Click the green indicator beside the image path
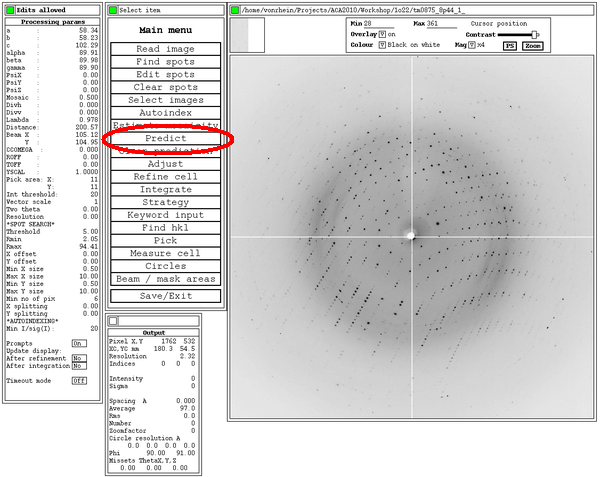 tap(234, 10)
